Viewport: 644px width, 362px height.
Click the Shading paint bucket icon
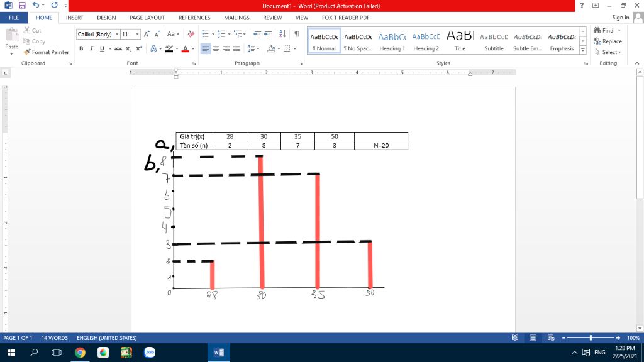tap(270, 48)
